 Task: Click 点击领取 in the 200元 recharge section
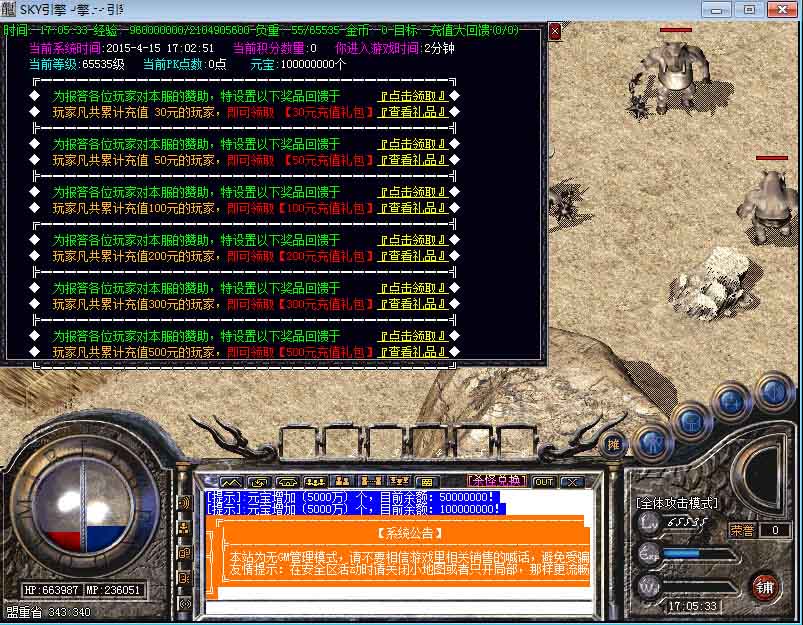click(x=413, y=240)
